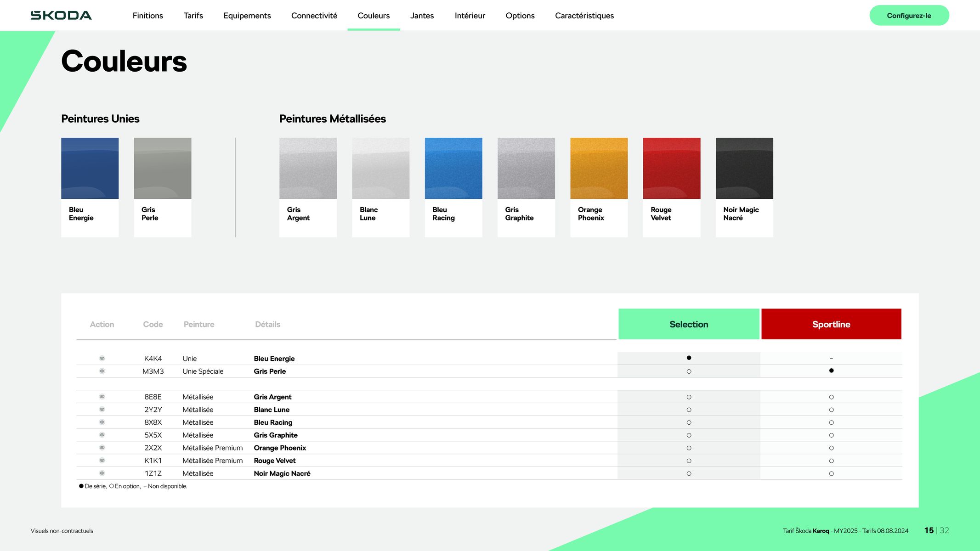
Task: Click the action icon for Blanc Lune row
Action: click(102, 410)
